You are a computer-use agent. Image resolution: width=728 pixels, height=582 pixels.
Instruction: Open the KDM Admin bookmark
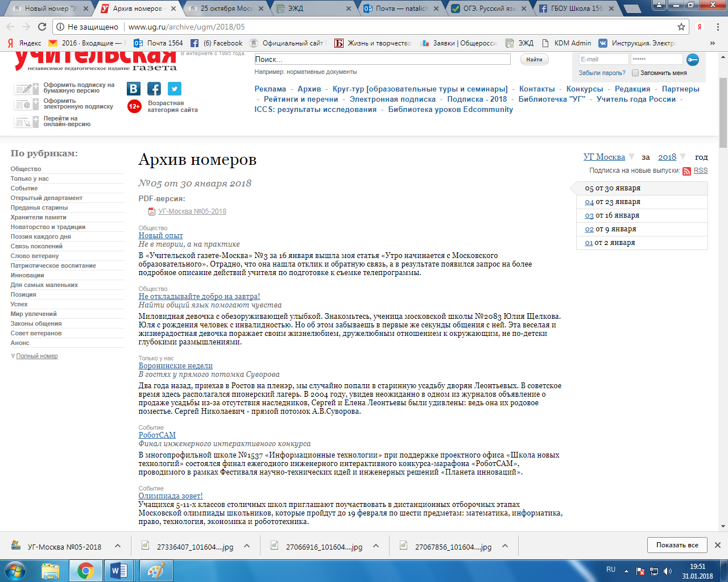pos(566,43)
